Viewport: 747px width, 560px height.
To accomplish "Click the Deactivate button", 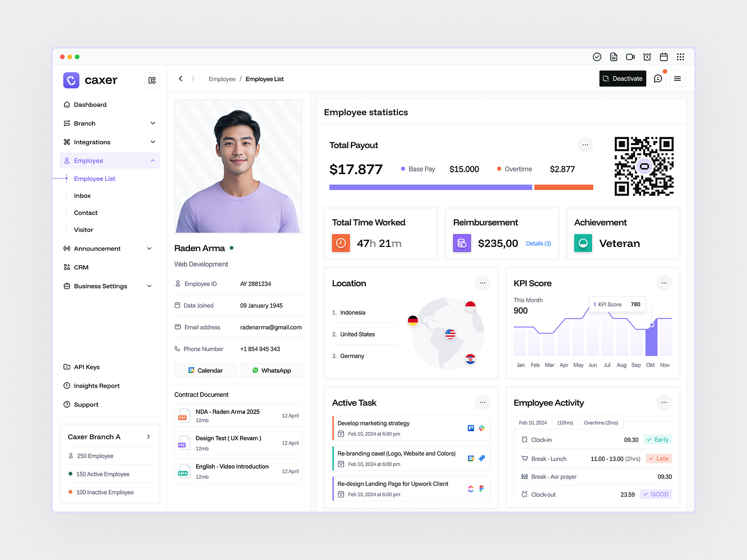I will [623, 79].
